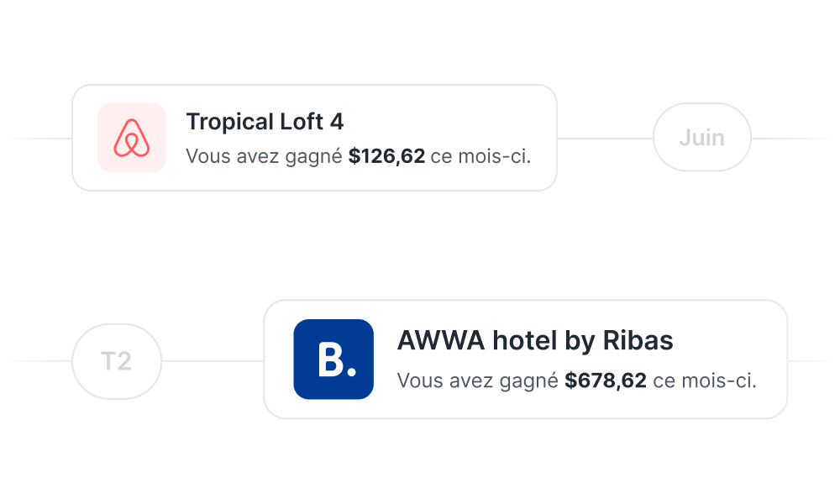Click the connector between Tropical Loft card and Juin

[x=605, y=139]
